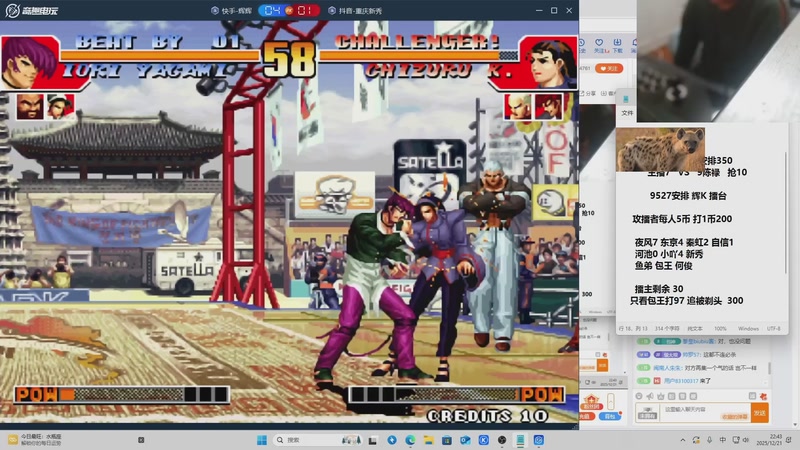Maximize the game emulator window
This screenshot has width=800, height=450.
coord(554,10)
